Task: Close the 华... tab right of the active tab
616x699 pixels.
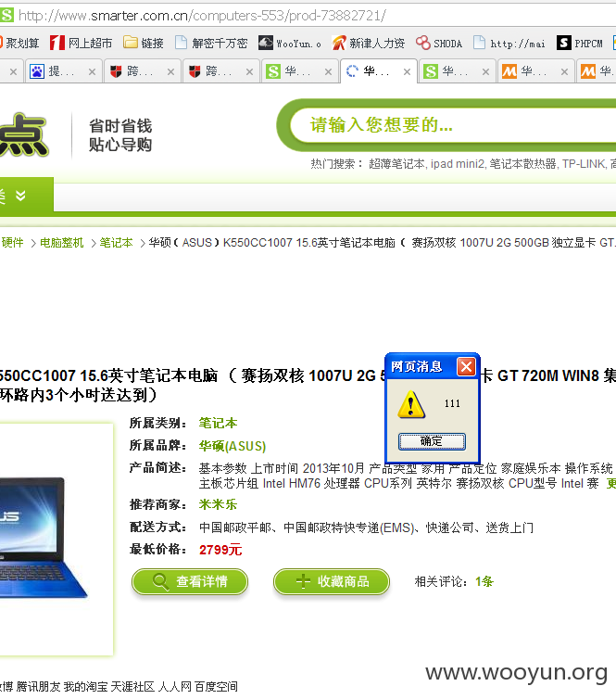Action: click(x=485, y=71)
